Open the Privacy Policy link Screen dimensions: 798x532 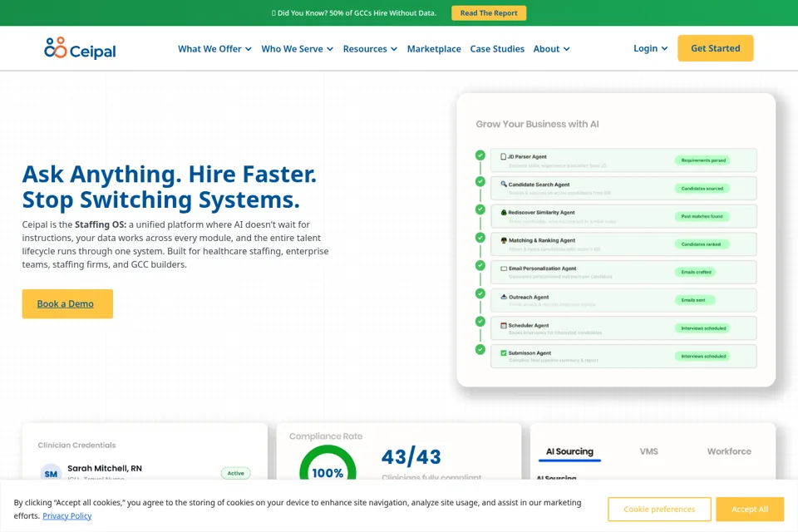tap(67, 515)
